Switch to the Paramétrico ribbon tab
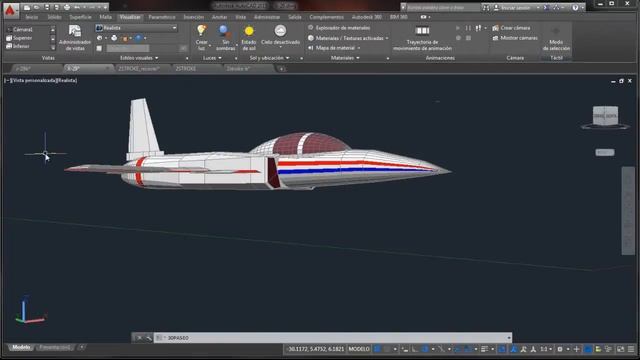640x360 pixels. pos(162,17)
